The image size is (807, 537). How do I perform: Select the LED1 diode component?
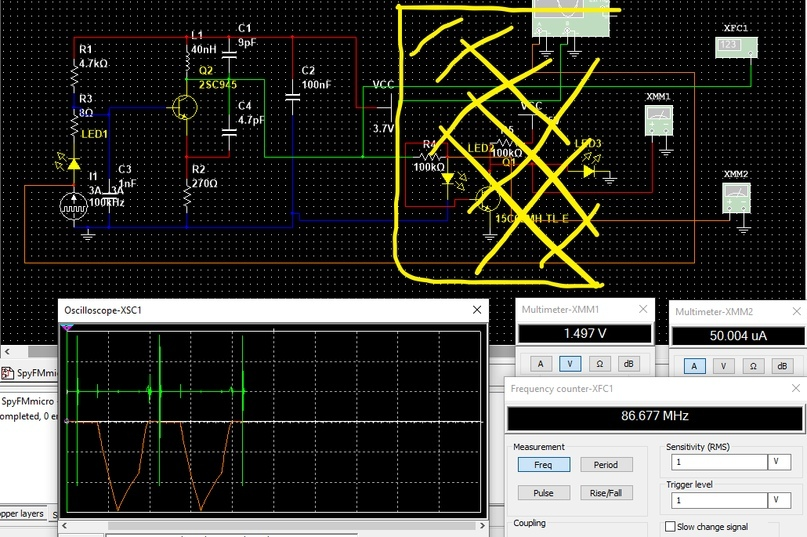point(73,162)
